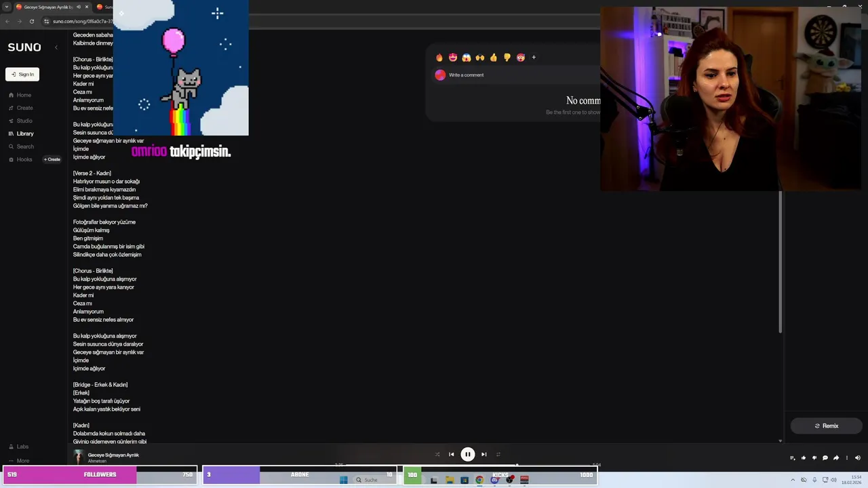
Task: Switch to the second Suno browser tab
Action: pos(104,7)
